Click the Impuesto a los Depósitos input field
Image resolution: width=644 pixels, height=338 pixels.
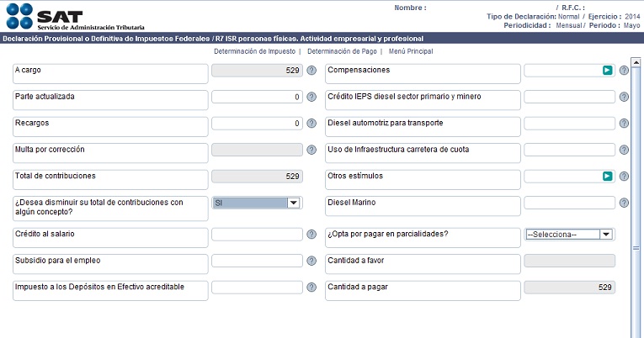pos(257,288)
